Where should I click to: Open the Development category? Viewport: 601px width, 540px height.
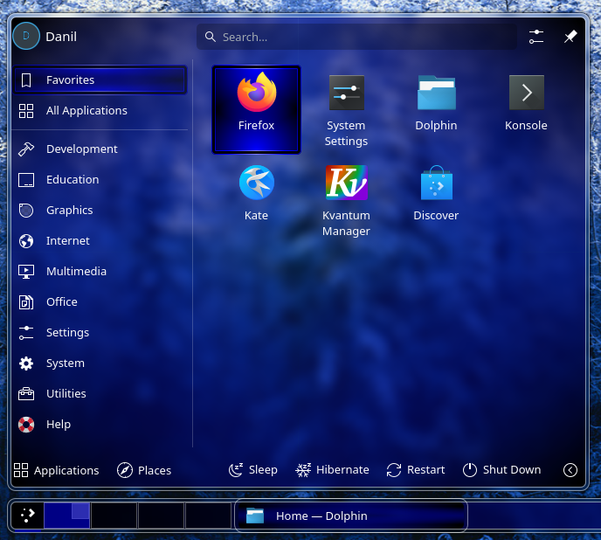coord(100,149)
